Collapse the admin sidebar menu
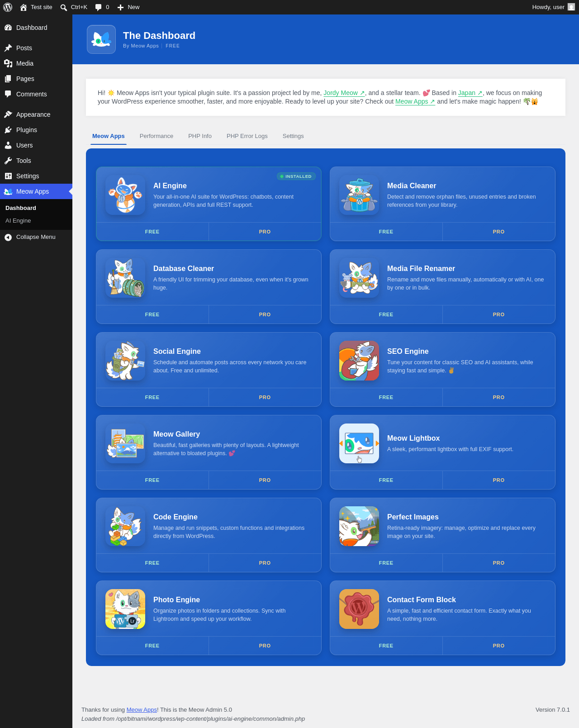This screenshot has width=579, height=728. pyautogui.click(x=36, y=237)
